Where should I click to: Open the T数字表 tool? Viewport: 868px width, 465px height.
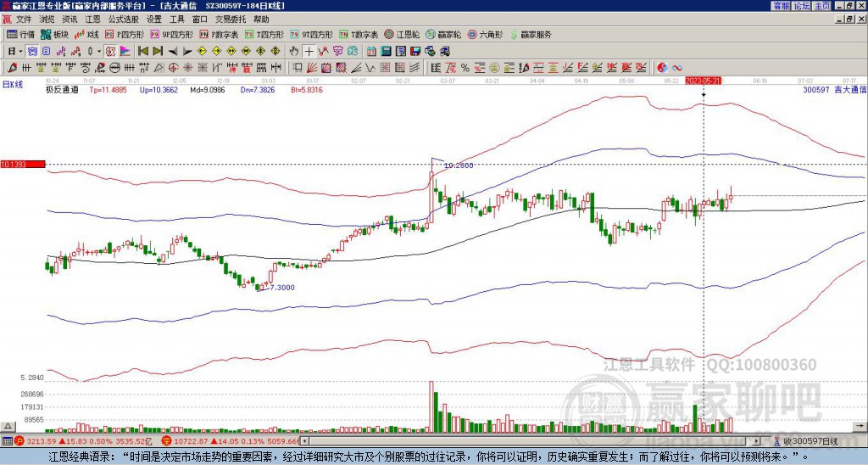359,34
